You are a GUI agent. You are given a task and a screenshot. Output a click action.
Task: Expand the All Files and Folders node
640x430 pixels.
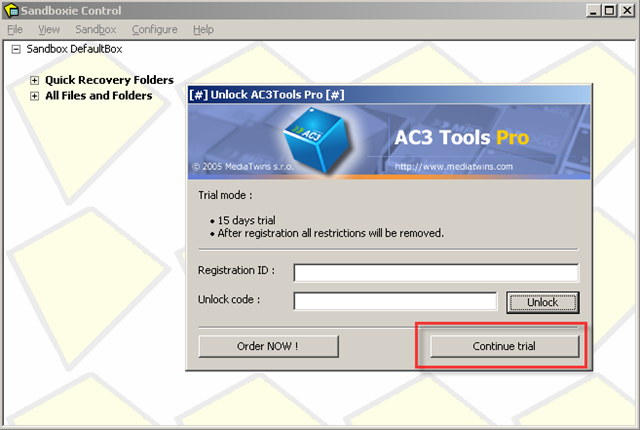(34, 96)
